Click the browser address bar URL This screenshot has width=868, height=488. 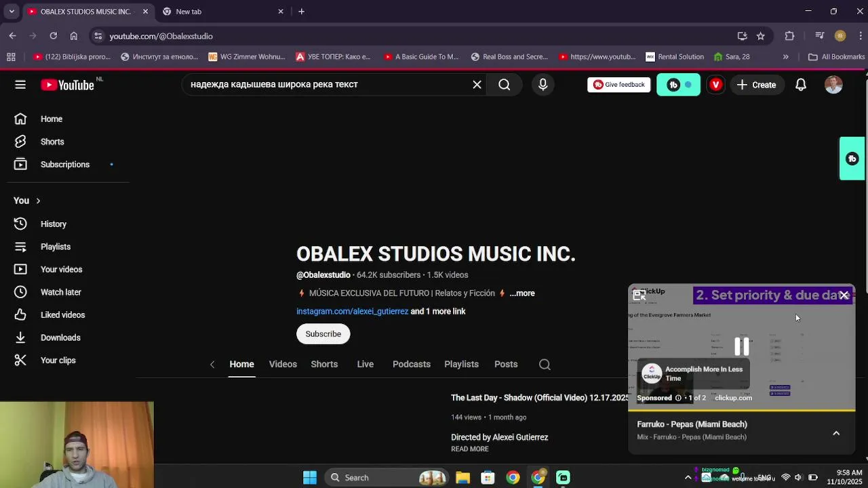pyautogui.click(x=161, y=36)
